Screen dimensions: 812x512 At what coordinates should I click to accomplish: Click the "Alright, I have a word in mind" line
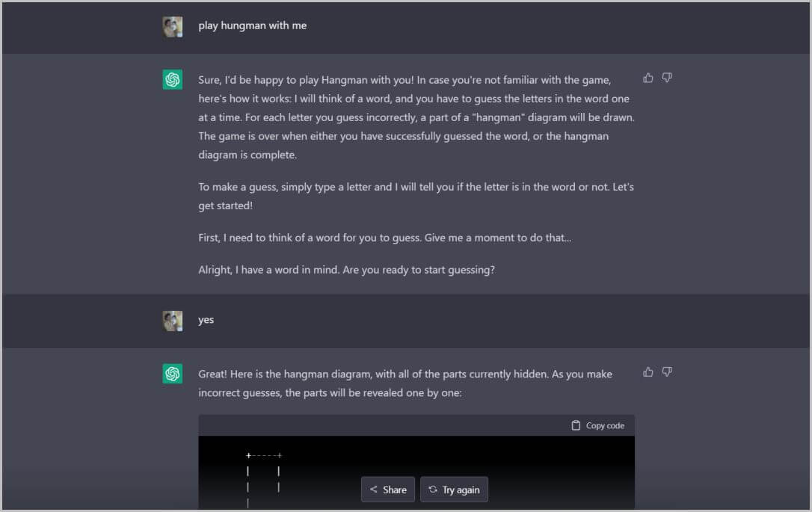(346, 270)
